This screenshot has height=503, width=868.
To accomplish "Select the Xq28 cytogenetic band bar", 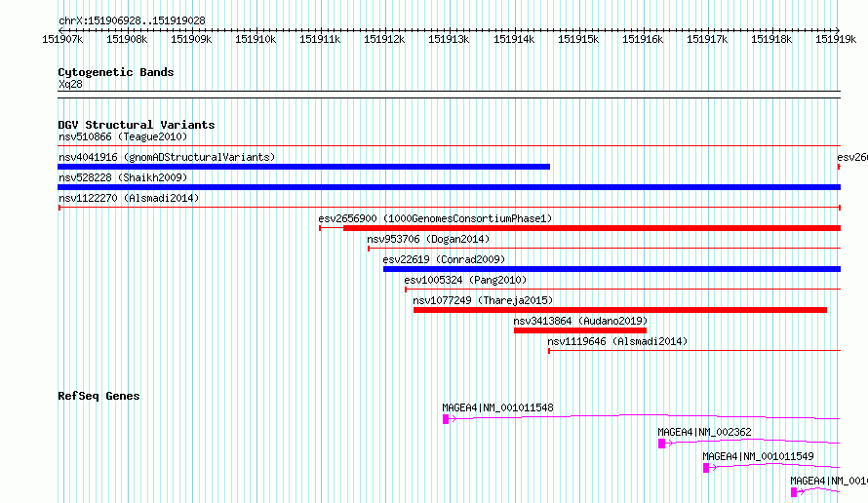I will [449, 95].
